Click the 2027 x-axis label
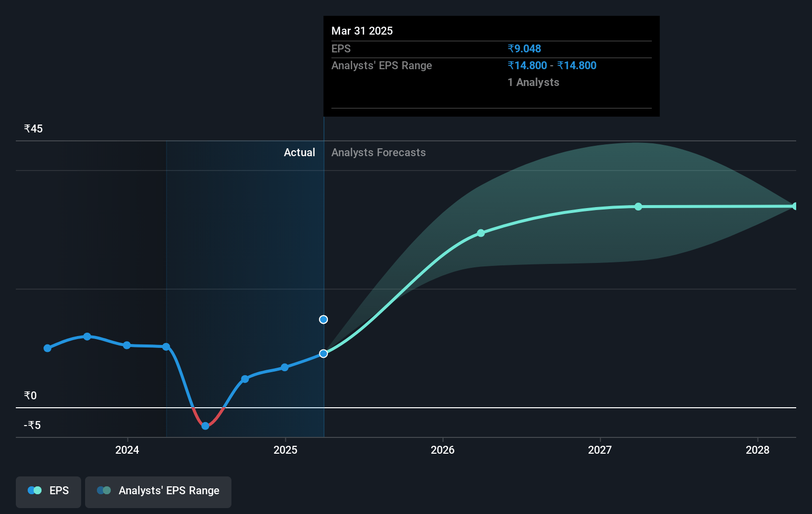Viewport: 812px width, 514px height. 600,450
